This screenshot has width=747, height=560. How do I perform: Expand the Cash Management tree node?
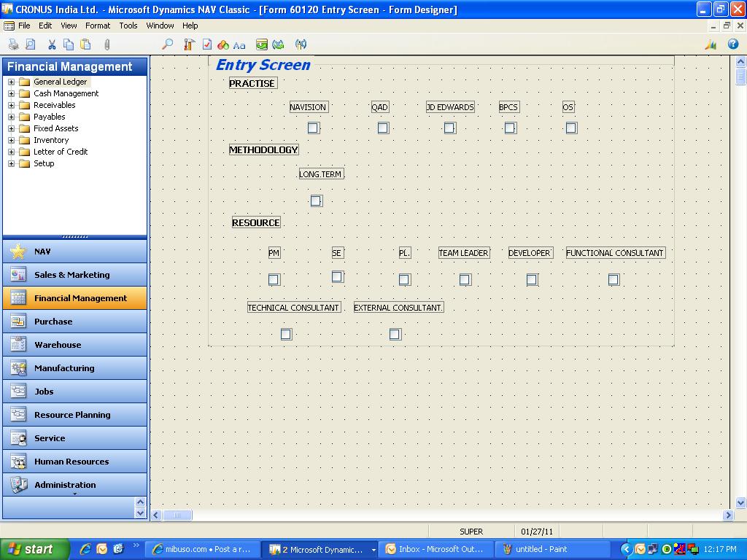(12, 93)
